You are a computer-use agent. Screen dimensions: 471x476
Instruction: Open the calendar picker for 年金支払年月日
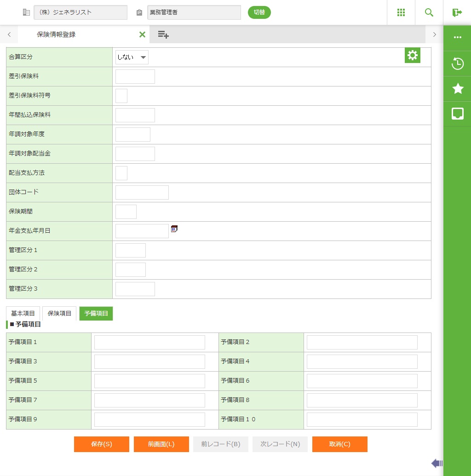click(x=174, y=229)
